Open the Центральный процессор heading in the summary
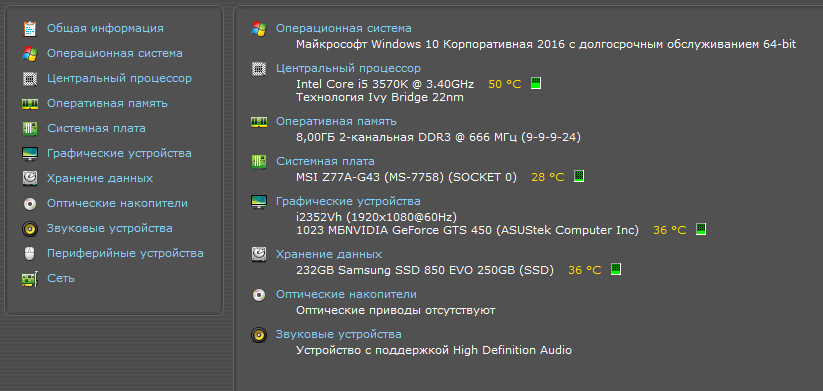This screenshot has height=391, width=823. [x=349, y=68]
